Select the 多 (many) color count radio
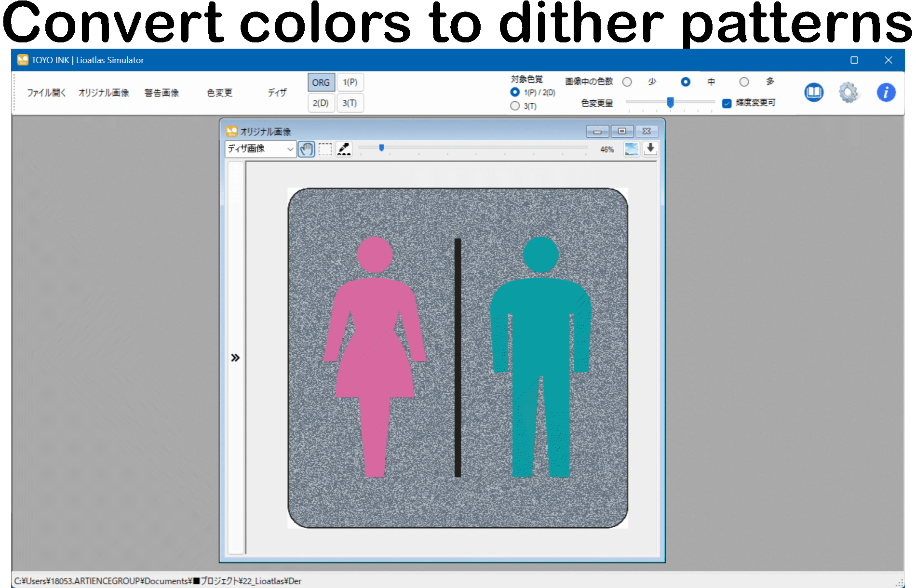This screenshot has width=916, height=588. 744,82
